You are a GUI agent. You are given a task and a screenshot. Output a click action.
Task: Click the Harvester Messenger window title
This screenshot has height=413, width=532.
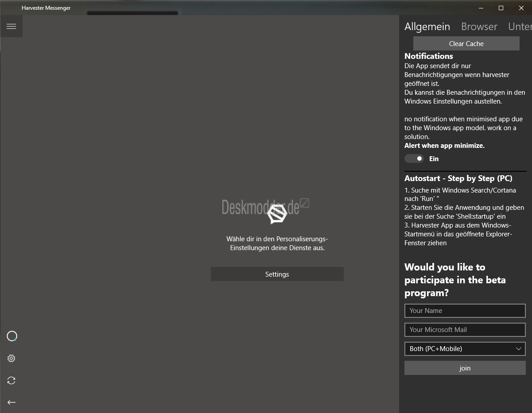point(46,8)
